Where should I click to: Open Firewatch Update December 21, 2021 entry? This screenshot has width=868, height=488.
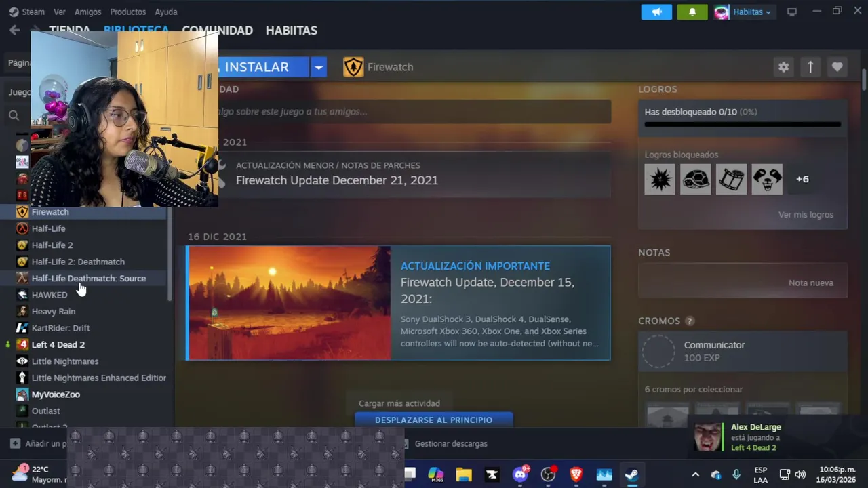(414, 174)
